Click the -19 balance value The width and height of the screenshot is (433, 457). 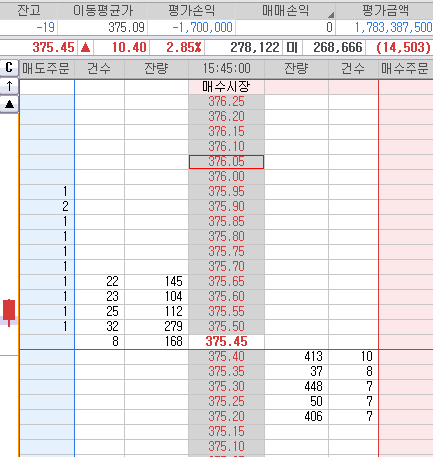tap(45, 27)
